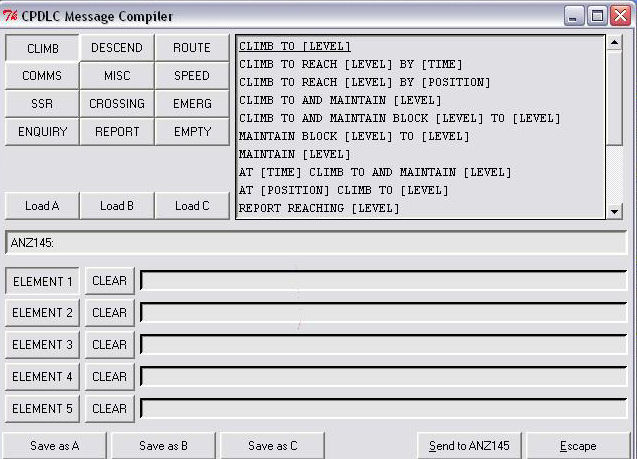Image resolution: width=637 pixels, height=459 pixels.
Task: Open the SSR message category
Action: tap(42, 104)
